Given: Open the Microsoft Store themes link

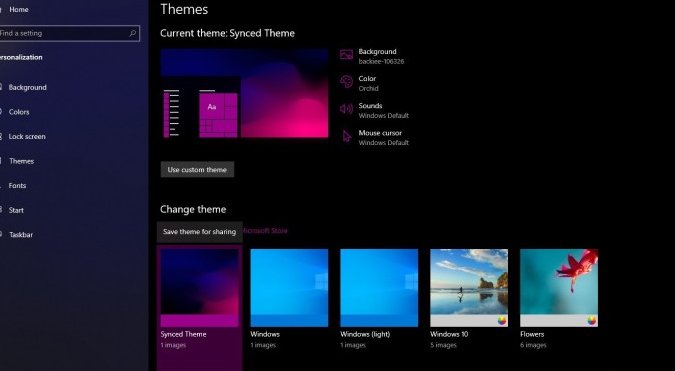Looking at the screenshot, I should pos(265,231).
